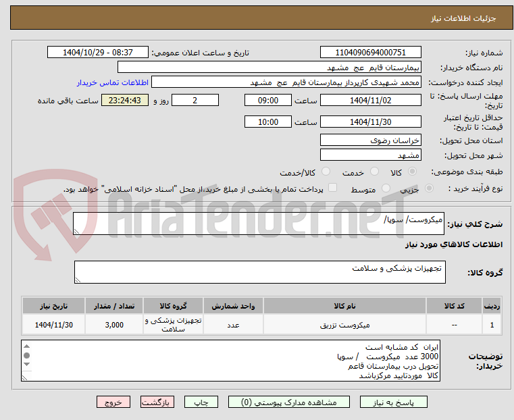Select the متوسط purchase type radio
Screen dimensions: 514x420
(386, 188)
